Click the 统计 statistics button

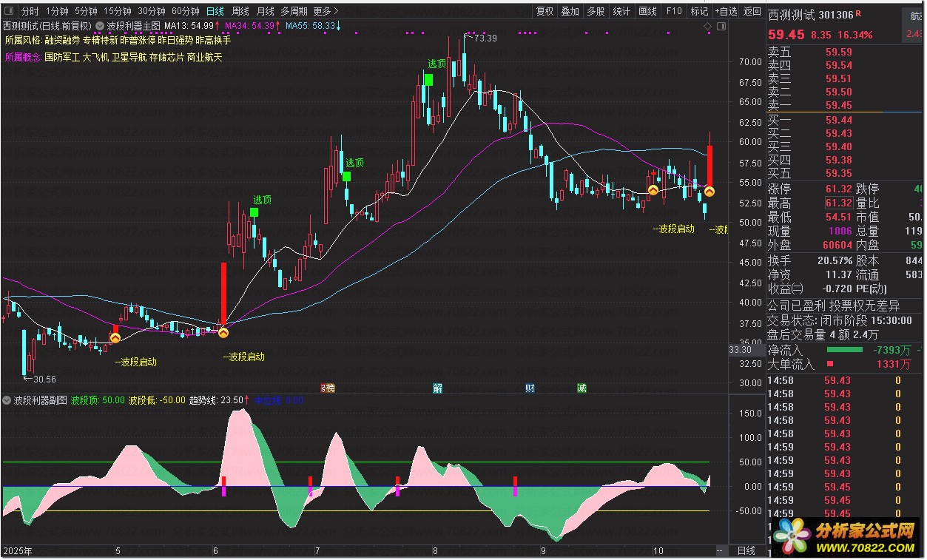(621, 11)
